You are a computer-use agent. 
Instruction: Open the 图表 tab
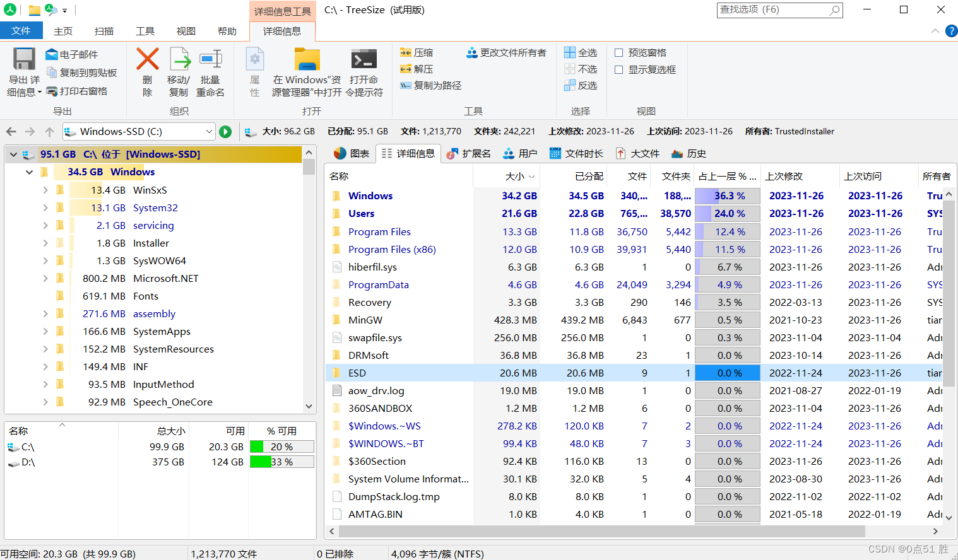click(352, 154)
